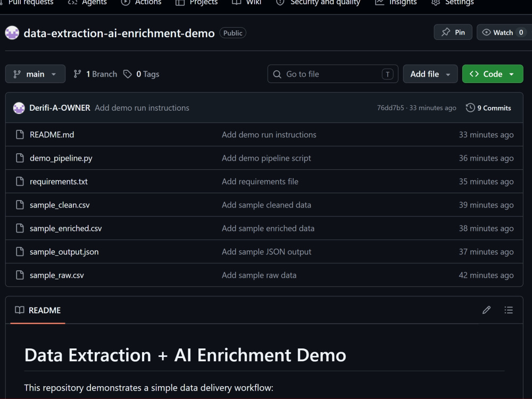Screen dimensions: 532x399
Task: Open sample_output.json file
Action: coord(64,252)
